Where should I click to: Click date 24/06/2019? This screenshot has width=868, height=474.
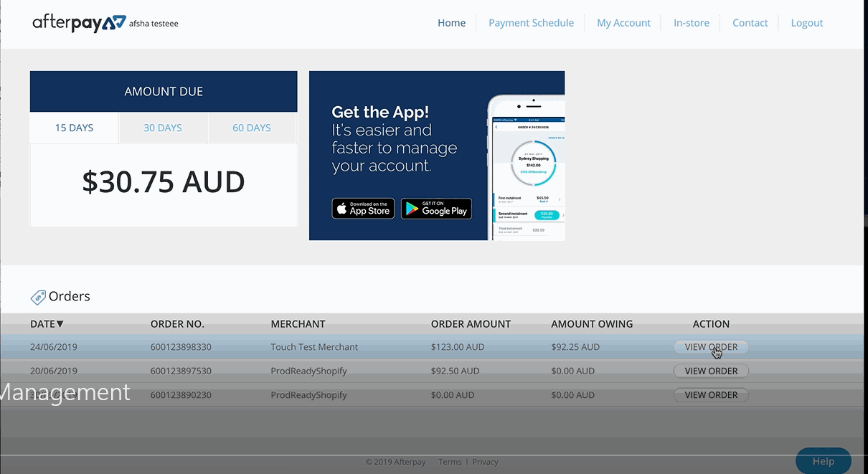click(x=54, y=347)
